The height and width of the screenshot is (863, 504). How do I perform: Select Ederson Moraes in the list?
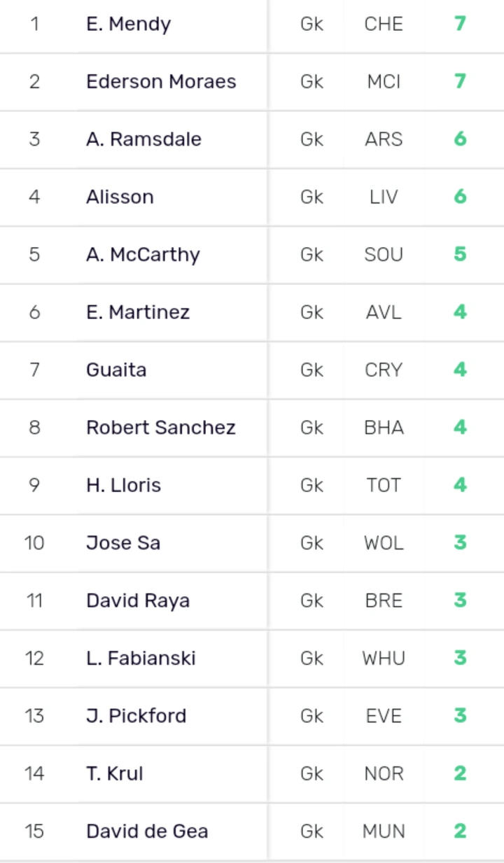pos(161,82)
